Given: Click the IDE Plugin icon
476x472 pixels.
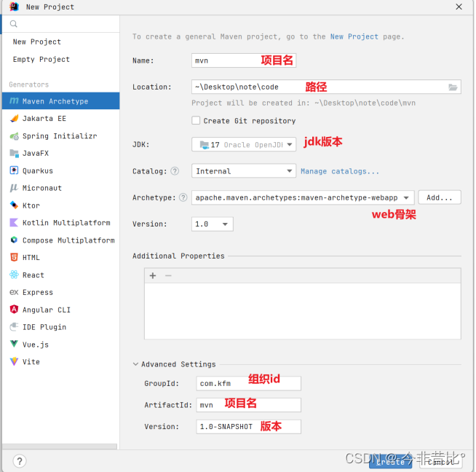Looking at the screenshot, I should 14,327.
